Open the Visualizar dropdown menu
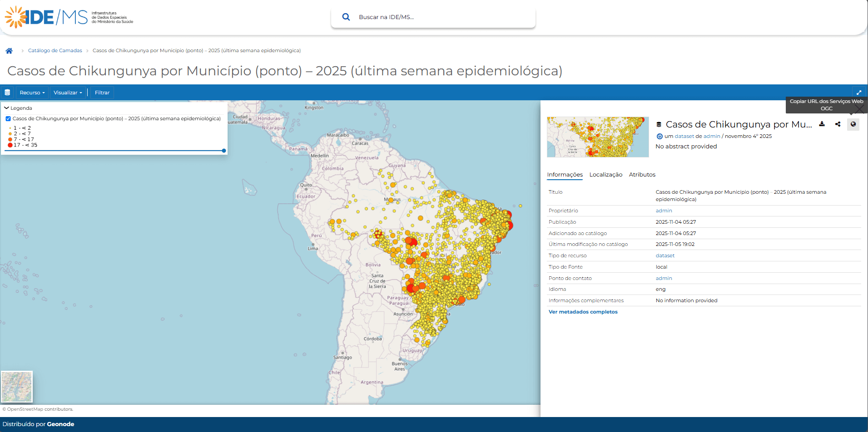 tap(67, 92)
